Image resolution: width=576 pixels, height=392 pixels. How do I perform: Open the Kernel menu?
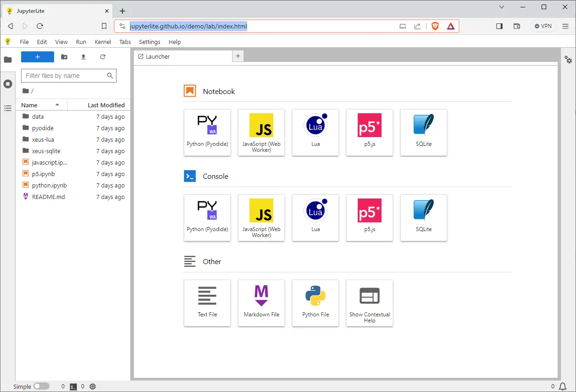tap(103, 42)
